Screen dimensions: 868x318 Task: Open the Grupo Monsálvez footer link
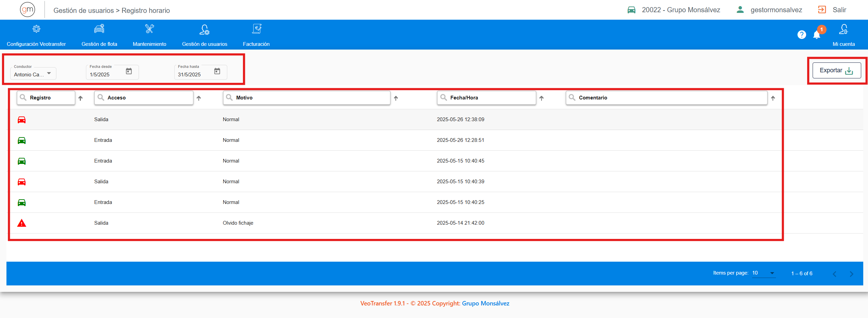coord(485,303)
